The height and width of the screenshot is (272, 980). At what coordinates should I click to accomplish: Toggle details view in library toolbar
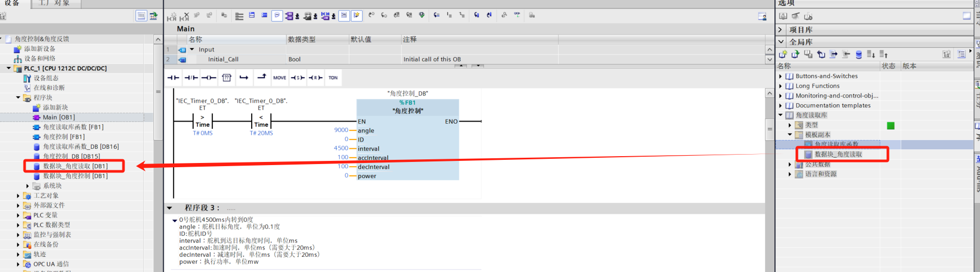pyautogui.click(x=961, y=55)
